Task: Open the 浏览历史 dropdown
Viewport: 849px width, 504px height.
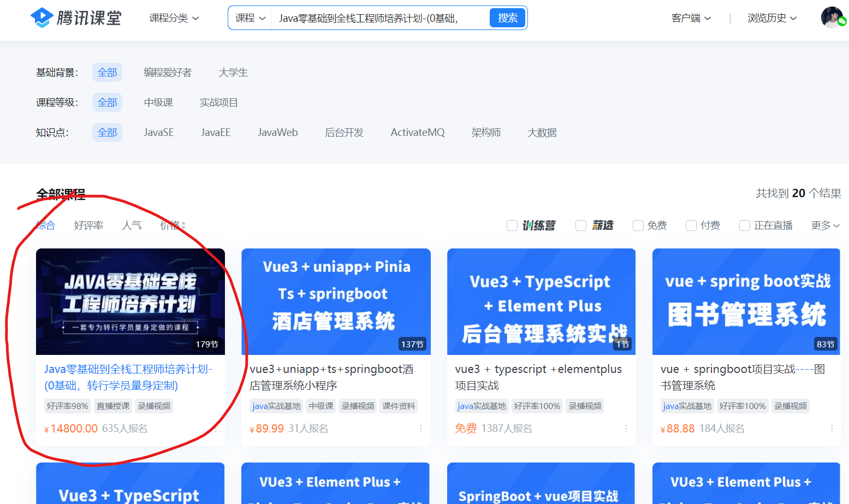Action: click(x=772, y=18)
